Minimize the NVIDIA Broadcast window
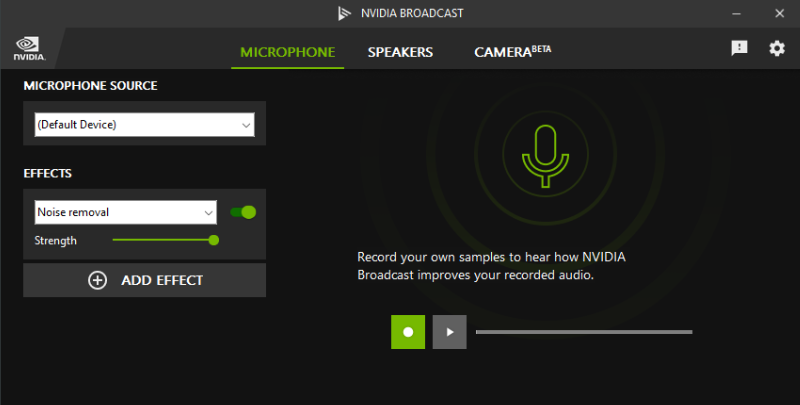 click(x=736, y=14)
